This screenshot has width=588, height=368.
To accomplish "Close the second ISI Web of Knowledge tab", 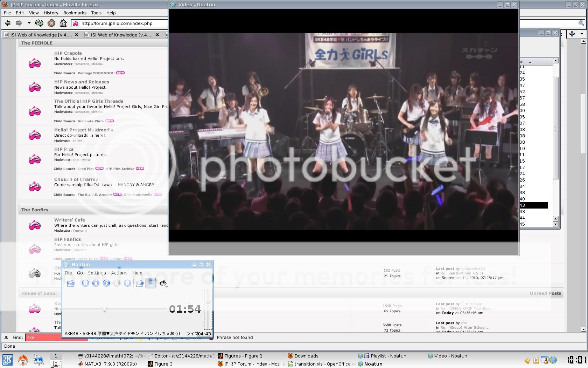I will point(157,35).
